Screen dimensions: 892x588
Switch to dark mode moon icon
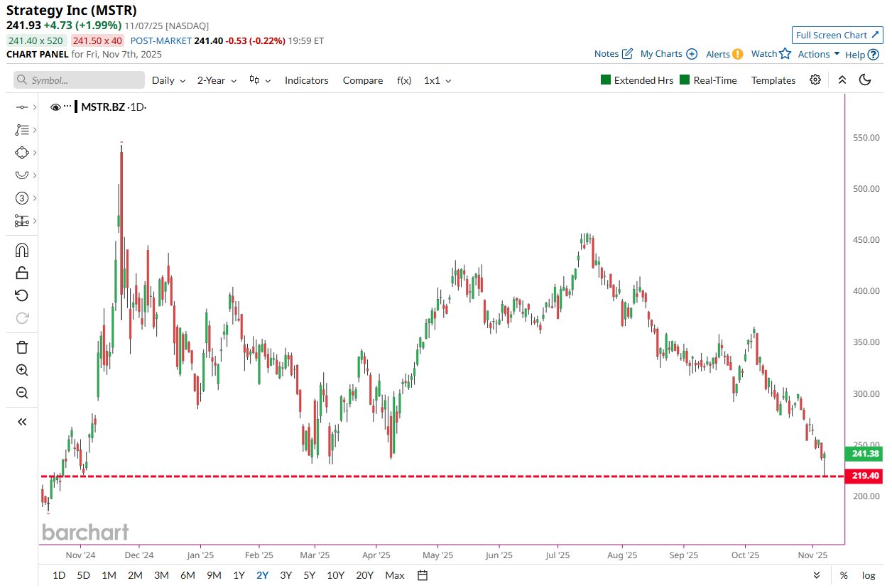click(865, 80)
